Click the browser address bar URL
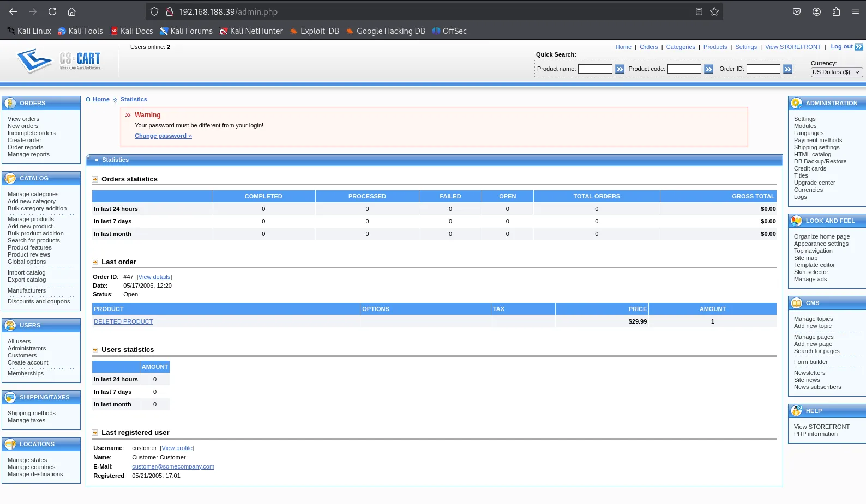 (228, 11)
